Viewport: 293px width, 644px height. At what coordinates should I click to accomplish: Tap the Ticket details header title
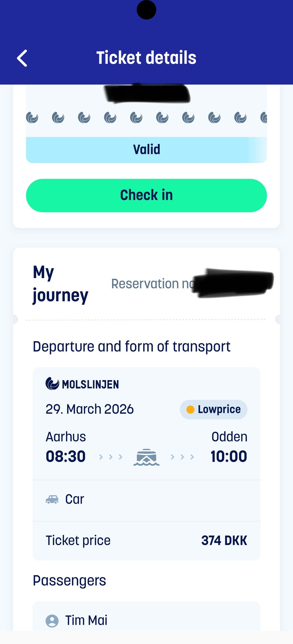146,58
